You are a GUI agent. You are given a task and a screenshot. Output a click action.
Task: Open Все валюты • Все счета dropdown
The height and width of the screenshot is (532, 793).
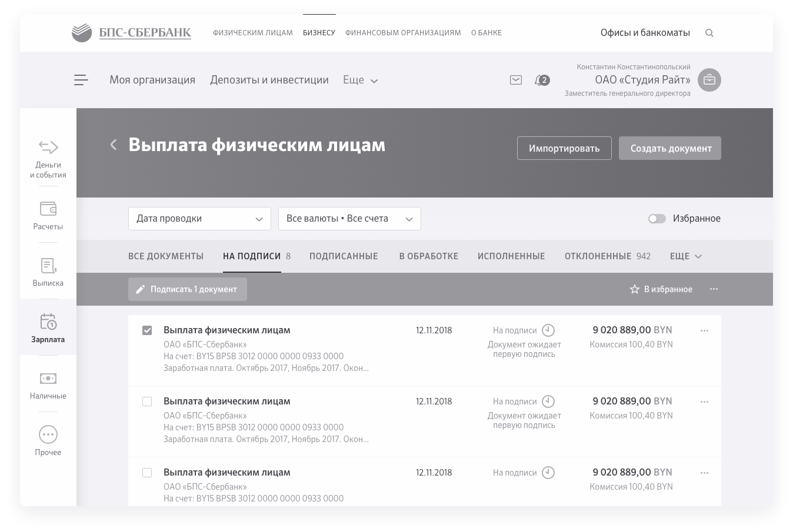[x=349, y=219]
